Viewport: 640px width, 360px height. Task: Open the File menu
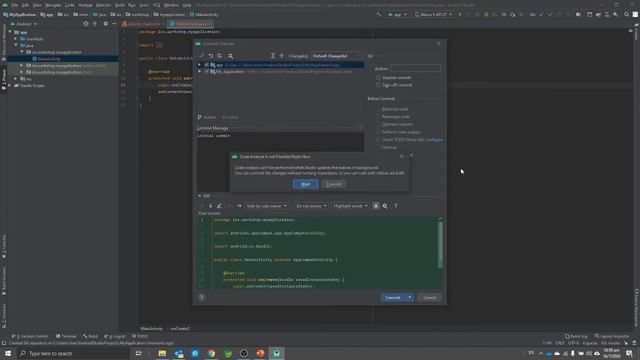point(15,5)
